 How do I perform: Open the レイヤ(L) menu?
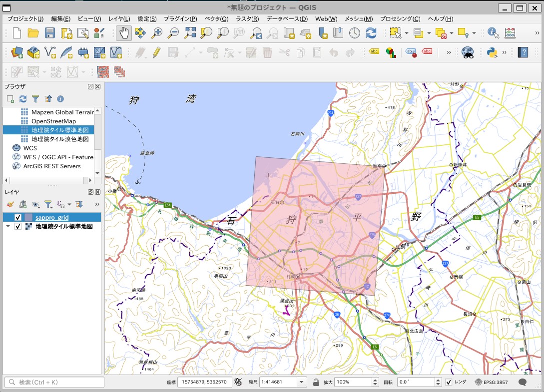coord(119,19)
